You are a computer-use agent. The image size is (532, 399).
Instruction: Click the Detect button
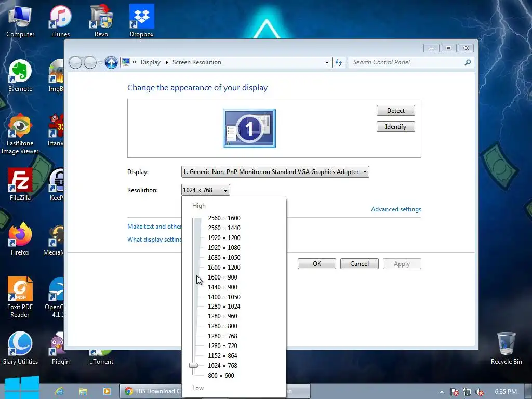click(x=395, y=110)
